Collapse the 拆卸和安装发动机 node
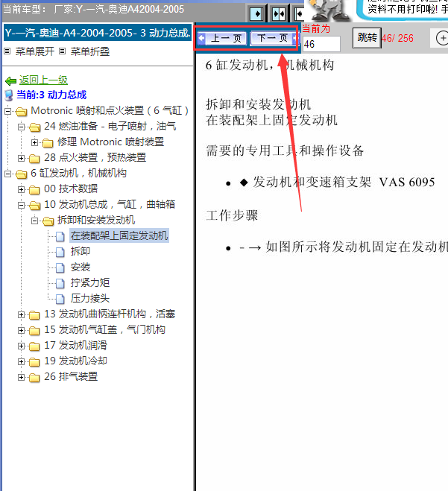This screenshot has width=448, height=491. tap(34, 221)
